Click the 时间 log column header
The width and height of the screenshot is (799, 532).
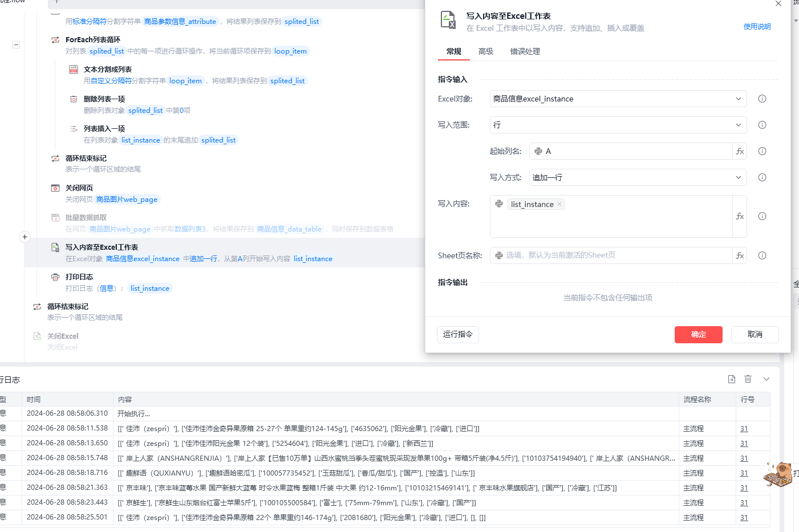point(34,400)
